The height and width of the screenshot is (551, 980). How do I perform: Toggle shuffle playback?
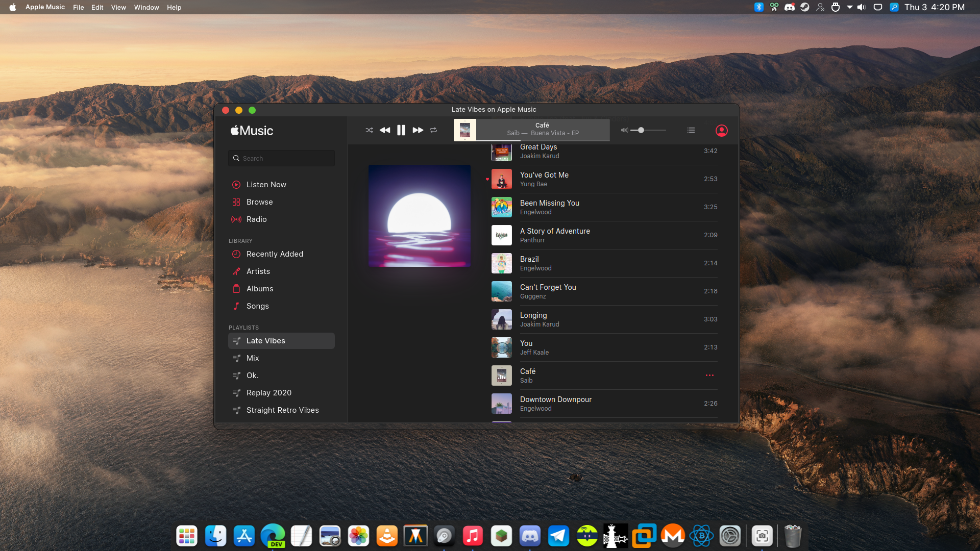369,131
